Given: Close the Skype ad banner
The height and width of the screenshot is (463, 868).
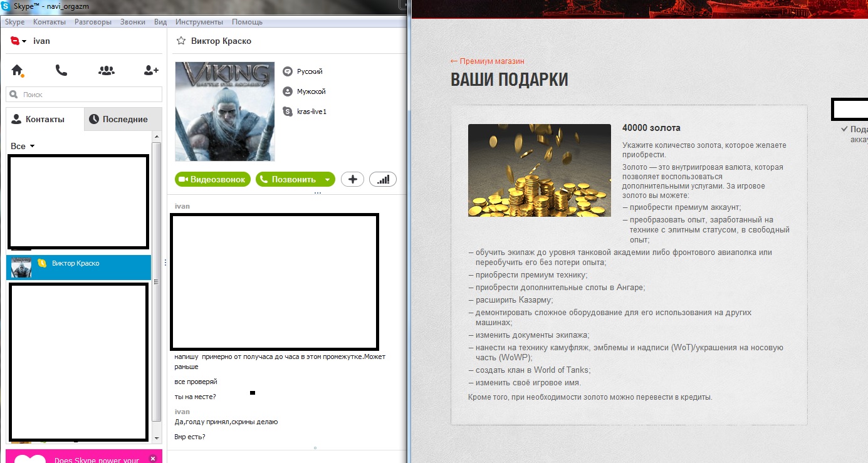Looking at the screenshot, I should pyautogui.click(x=153, y=459).
